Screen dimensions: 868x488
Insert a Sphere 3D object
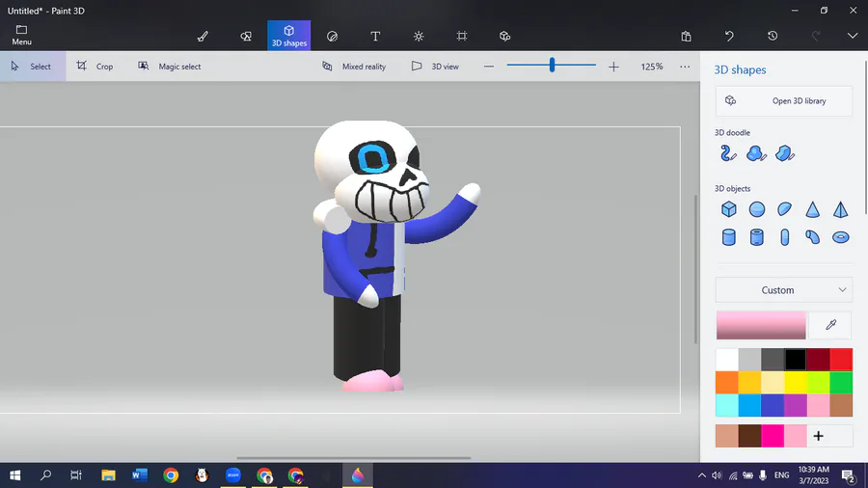[x=757, y=209]
